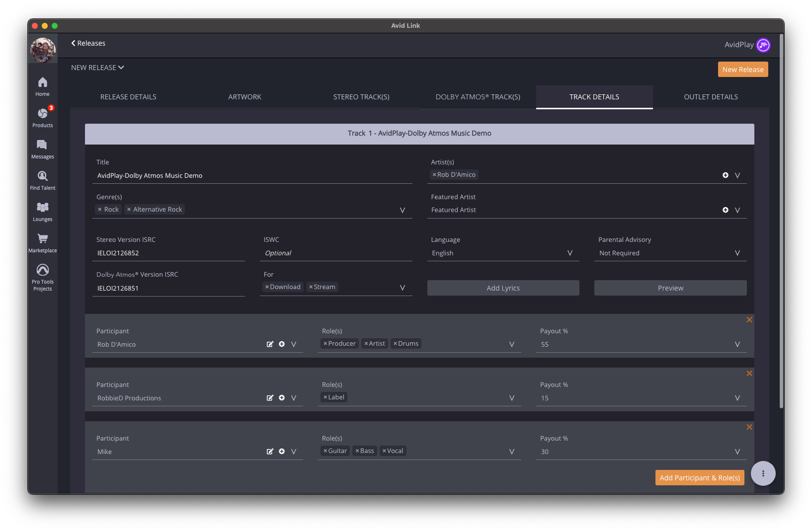Open Payout % dropdown showing 30

[642, 452]
